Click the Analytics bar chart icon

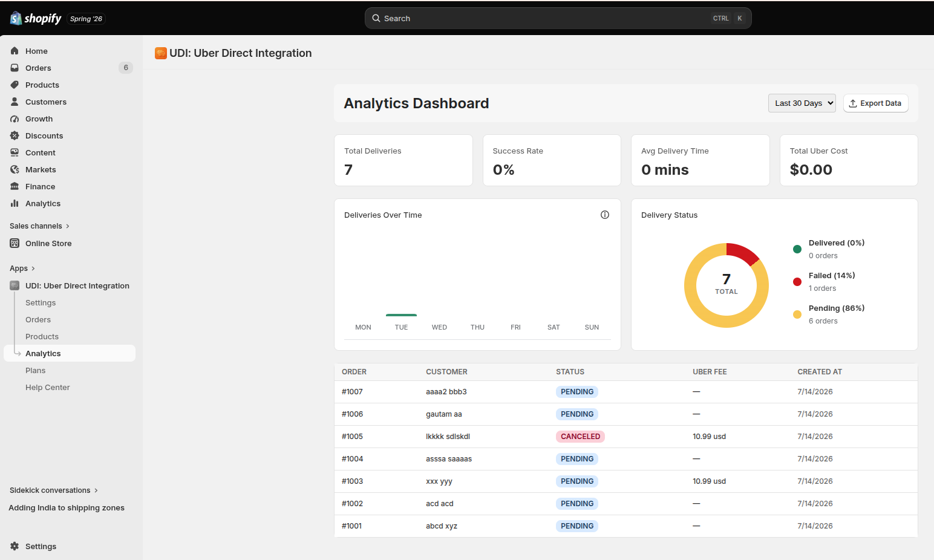[15, 203]
